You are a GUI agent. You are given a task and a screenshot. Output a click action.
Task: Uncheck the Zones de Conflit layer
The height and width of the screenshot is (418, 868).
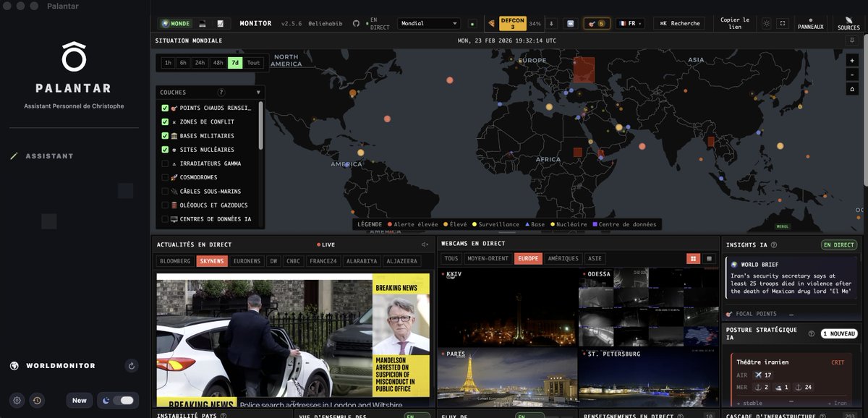pyautogui.click(x=165, y=121)
